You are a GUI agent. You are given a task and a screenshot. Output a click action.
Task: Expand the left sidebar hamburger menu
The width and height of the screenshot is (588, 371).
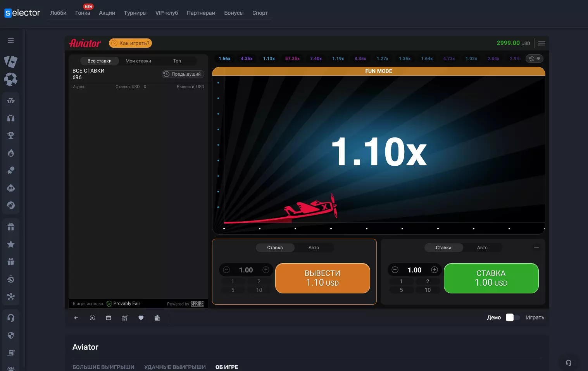coord(11,40)
